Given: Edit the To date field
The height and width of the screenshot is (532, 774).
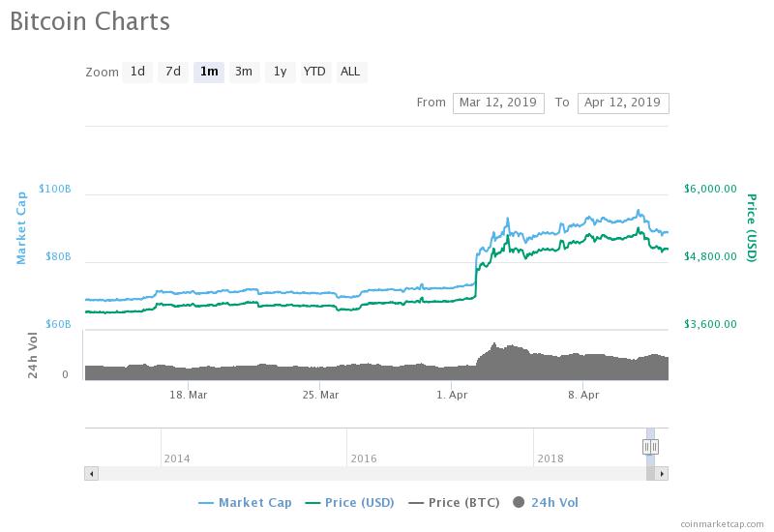Looking at the screenshot, I should pyautogui.click(x=622, y=103).
